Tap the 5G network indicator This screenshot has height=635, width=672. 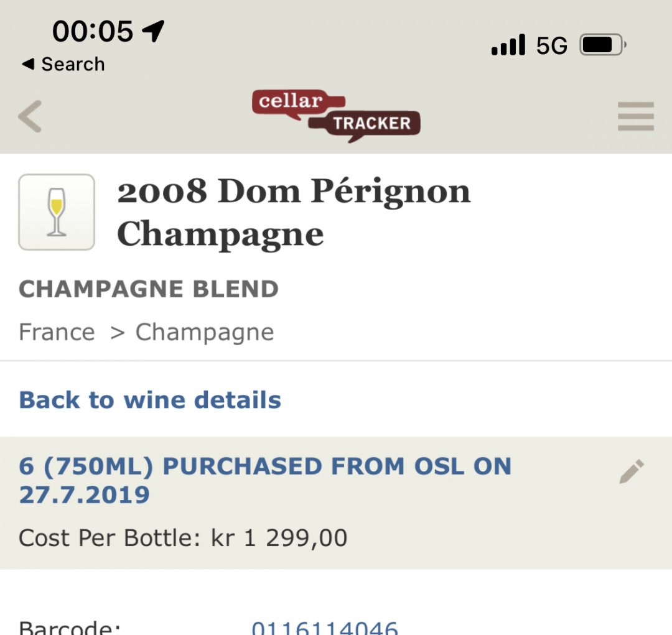point(551,45)
